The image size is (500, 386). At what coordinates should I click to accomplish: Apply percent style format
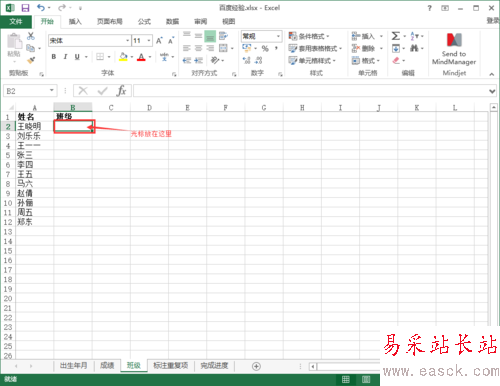point(265,49)
